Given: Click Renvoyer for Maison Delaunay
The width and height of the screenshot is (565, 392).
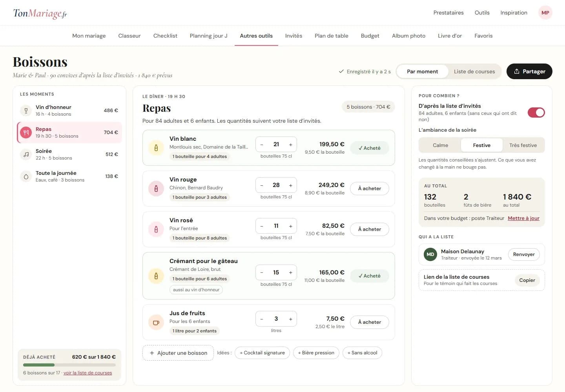Looking at the screenshot, I should tap(524, 254).
